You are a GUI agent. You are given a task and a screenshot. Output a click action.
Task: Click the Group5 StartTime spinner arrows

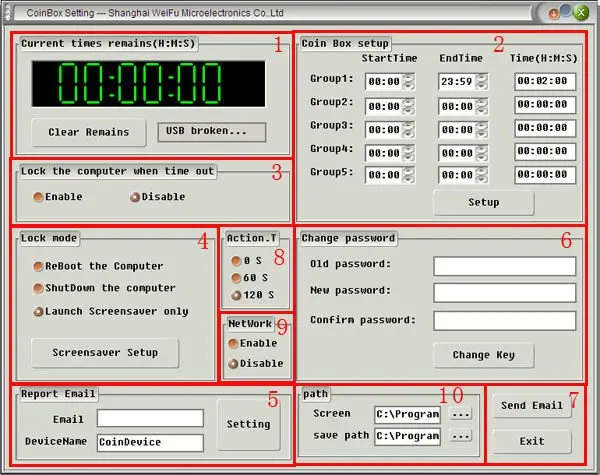pyautogui.click(x=409, y=175)
